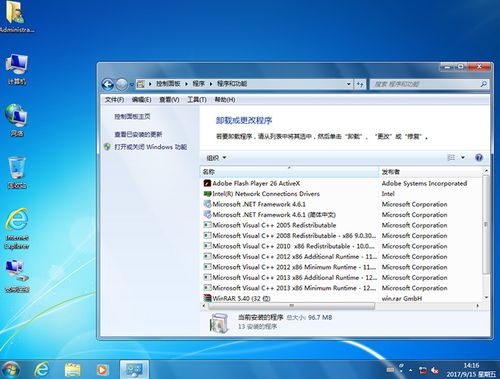Viewport: 500px width, 379px height.
Task: Select Visual C++ 2013 x86 Additional Runtime
Action: click(341, 277)
